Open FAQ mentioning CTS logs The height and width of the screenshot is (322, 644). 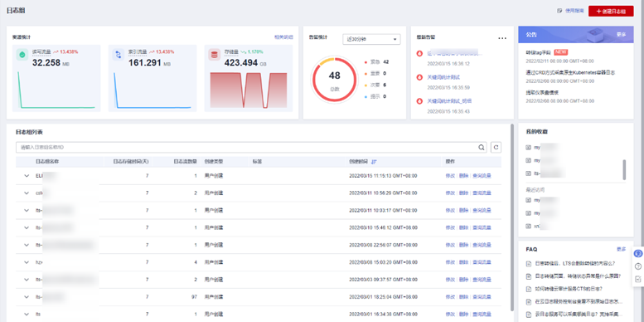569,289
